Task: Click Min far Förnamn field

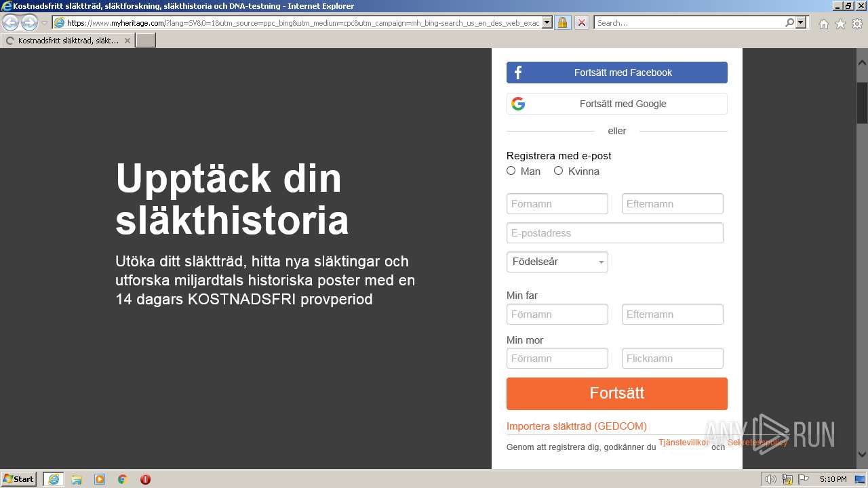Action: [x=557, y=314]
